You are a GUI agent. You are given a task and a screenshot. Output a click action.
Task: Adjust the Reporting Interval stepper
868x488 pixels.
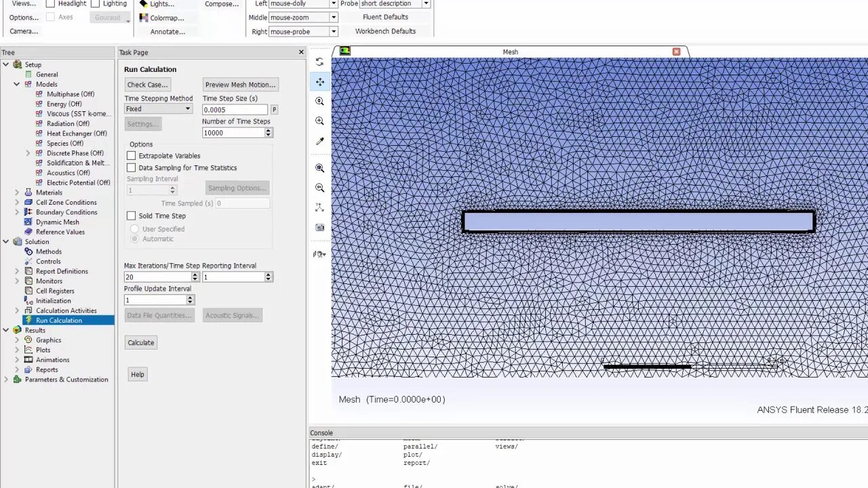[x=269, y=277]
